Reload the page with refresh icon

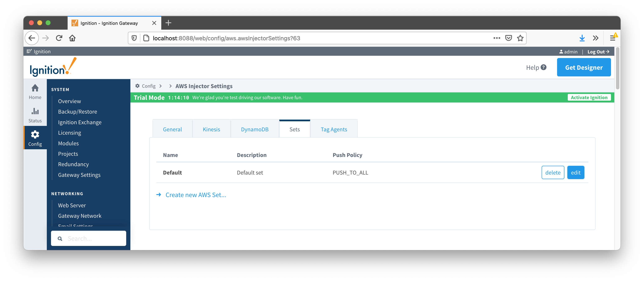(x=59, y=38)
